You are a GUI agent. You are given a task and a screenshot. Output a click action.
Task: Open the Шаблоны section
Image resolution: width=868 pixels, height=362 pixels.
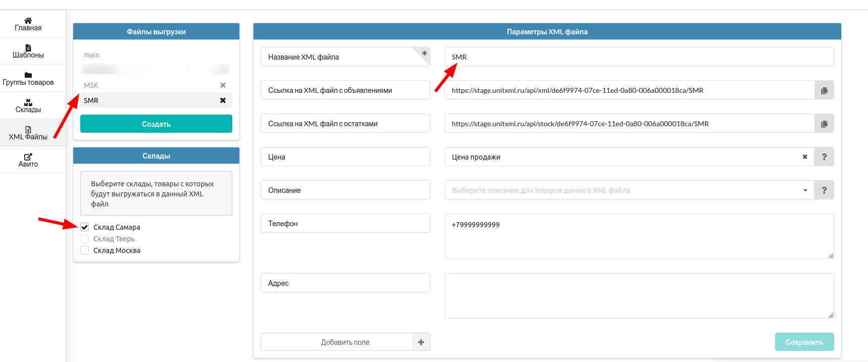[28, 51]
